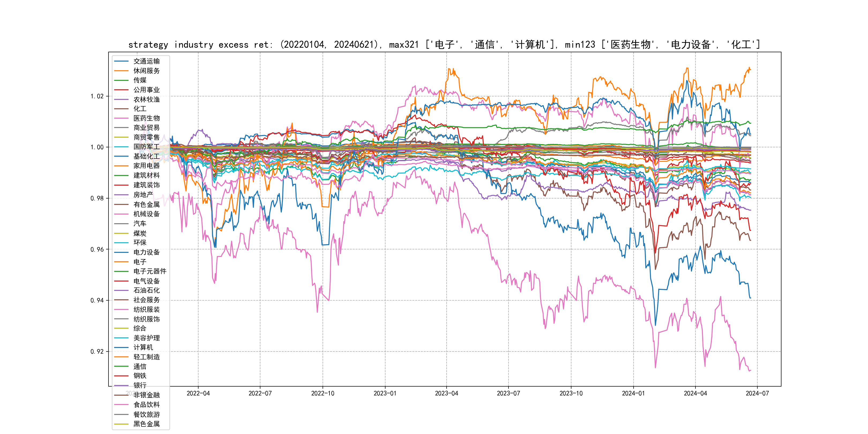Click the 交通运输 legend line swatch
Image resolution: width=868 pixels, height=434 pixels.
[121, 61]
